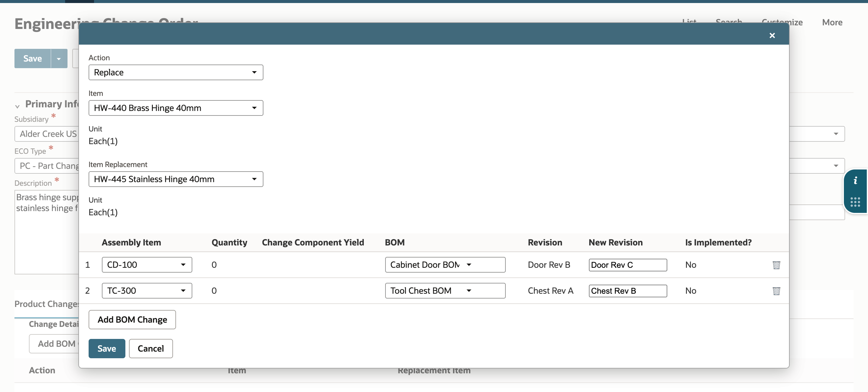Click the Assembly Item column header
This screenshot has height=392, width=868.
131,242
